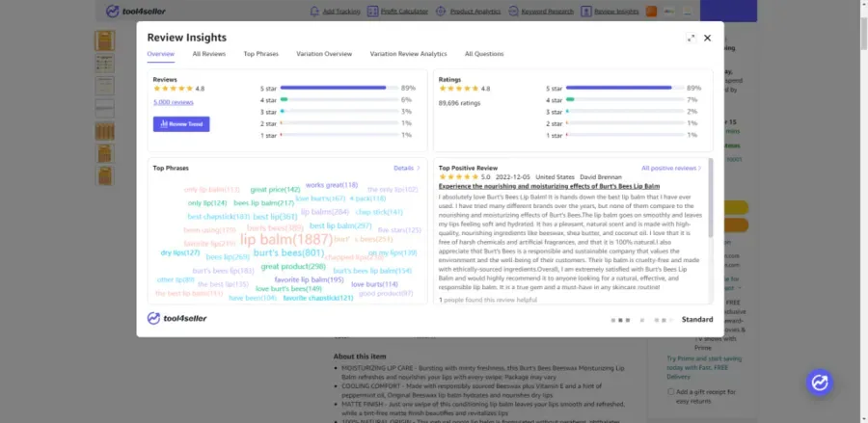The image size is (868, 423).
Task: Click the Review Insights icon in toolbar
Action: 586,11
